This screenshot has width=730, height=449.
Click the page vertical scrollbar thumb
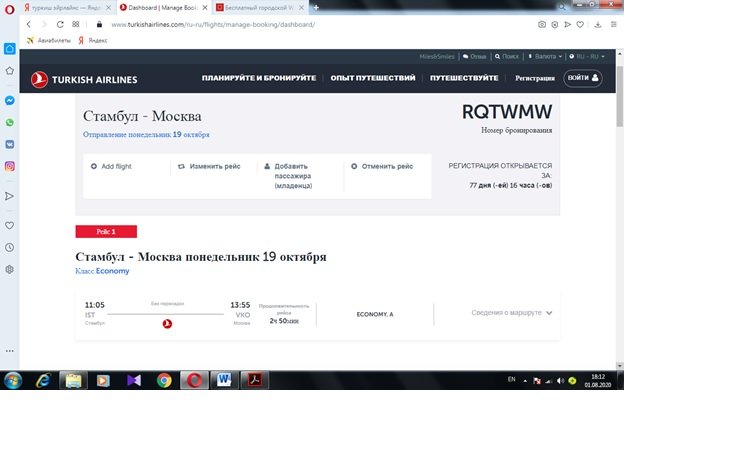620,96
